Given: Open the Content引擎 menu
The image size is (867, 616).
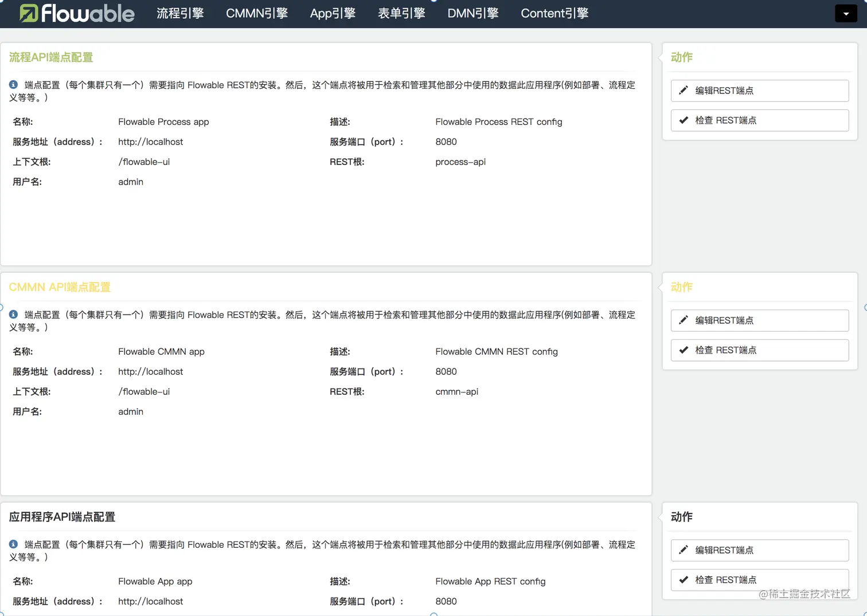Looking at the screenshot, I should click(554, 13).
